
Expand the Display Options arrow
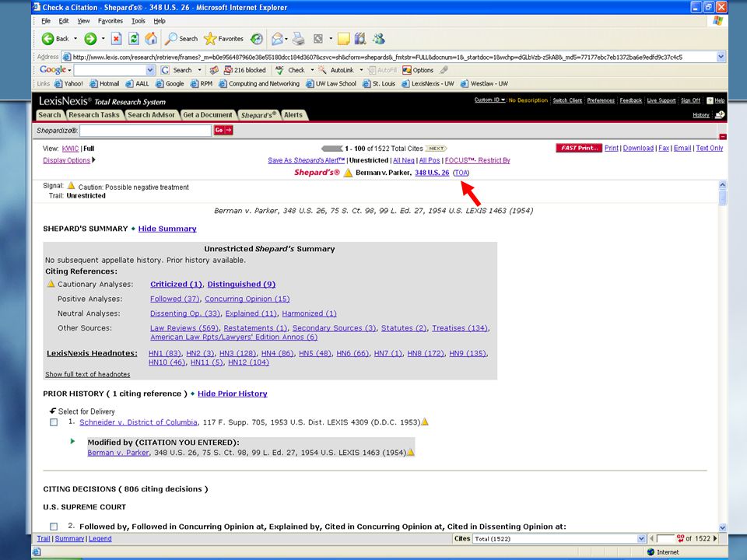click(x=93, y=160)
